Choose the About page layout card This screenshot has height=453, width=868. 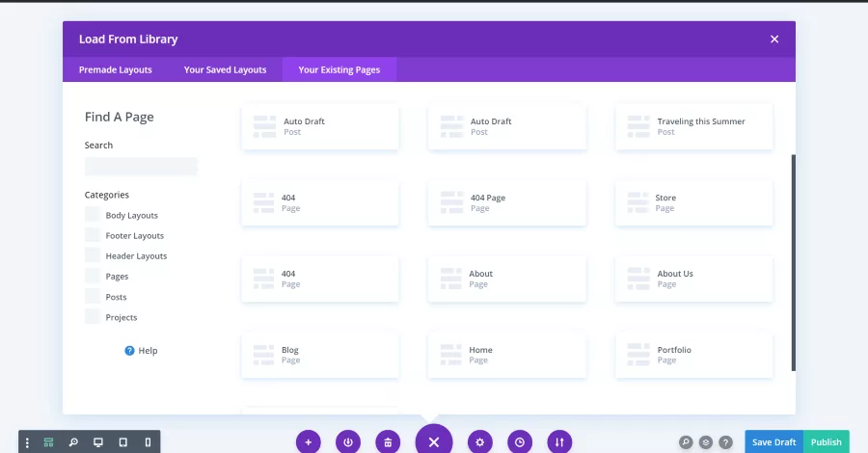507,279
